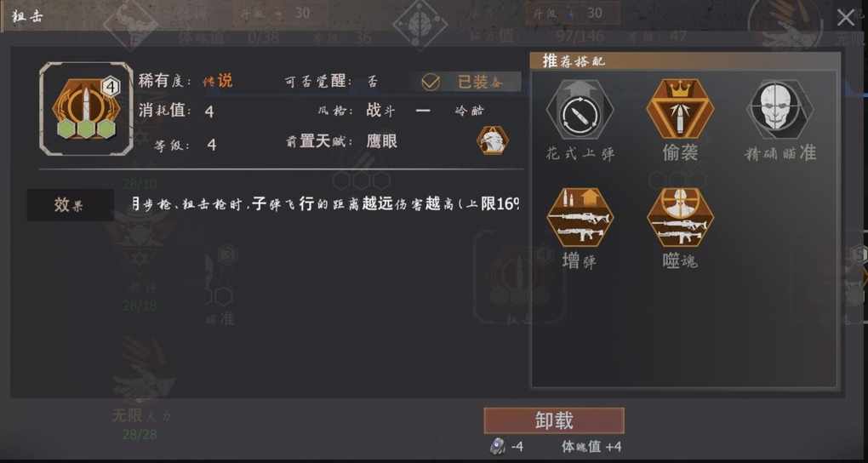Click the scrolling effect description text
Screen dimensions: 868x463
click(x=326, y=203)
